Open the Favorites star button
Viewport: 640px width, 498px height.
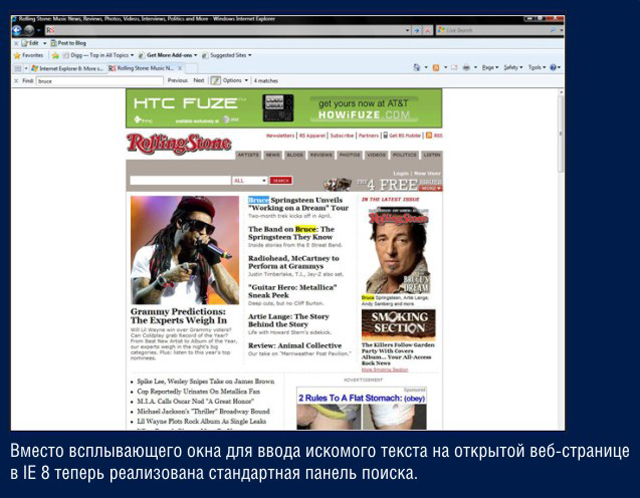(28, 55)
